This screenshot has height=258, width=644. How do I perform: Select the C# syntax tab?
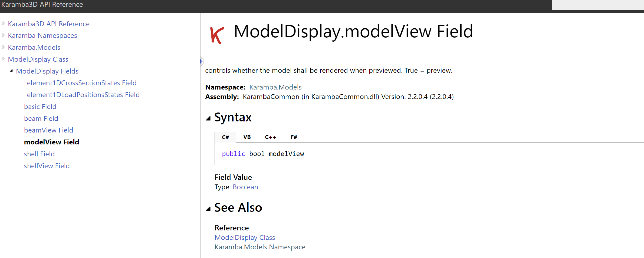pyautogui.click(x=225, y=137)
